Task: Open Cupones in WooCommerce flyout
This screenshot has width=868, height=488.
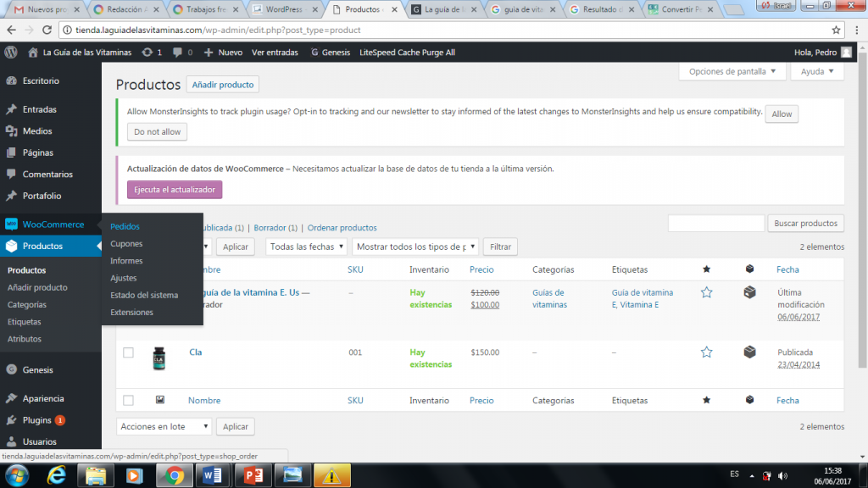Action: pos(126,243)
